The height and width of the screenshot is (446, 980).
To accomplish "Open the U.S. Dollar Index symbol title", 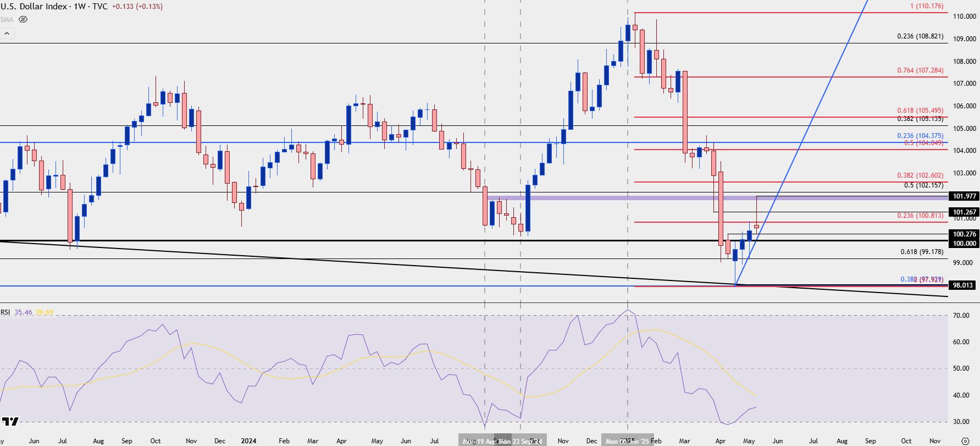I will point(34,7).
